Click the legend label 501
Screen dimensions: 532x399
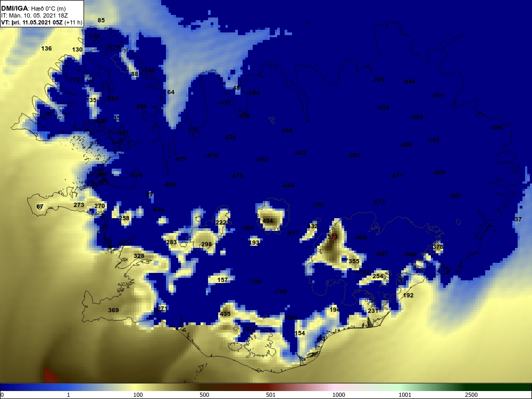(x=271, y=395)
